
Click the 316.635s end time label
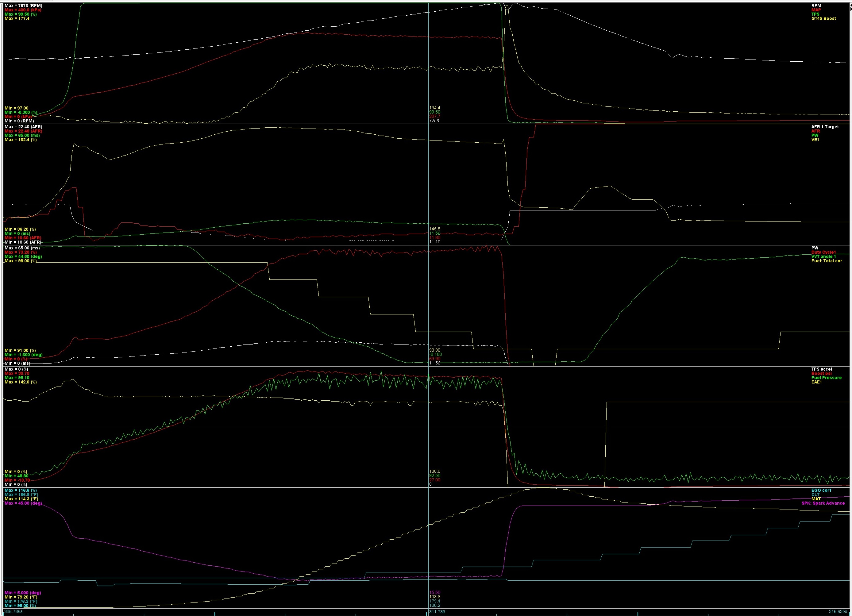[839, 612]
